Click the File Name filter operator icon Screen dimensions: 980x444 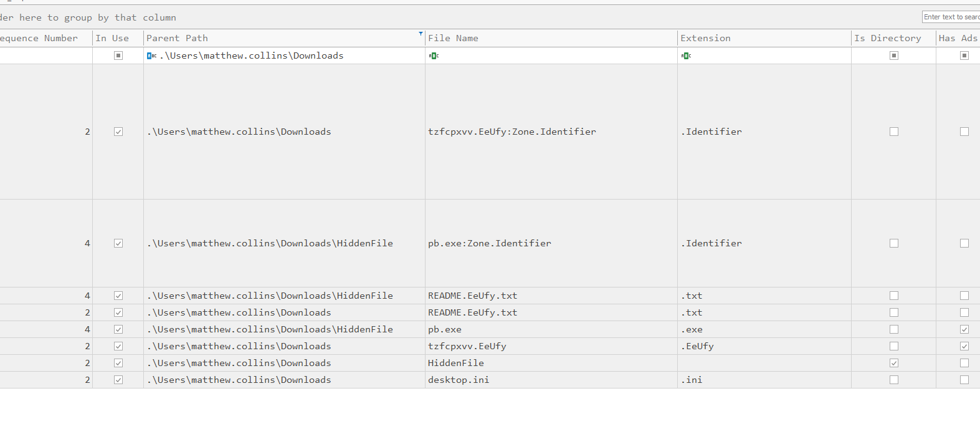[434, 55]
